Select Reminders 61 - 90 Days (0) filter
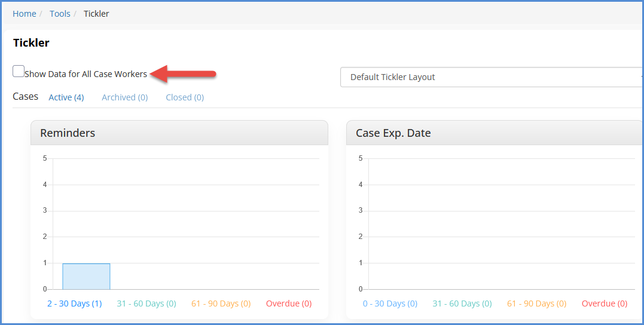This screenshot has width=644, height=325. coord(221,303)
